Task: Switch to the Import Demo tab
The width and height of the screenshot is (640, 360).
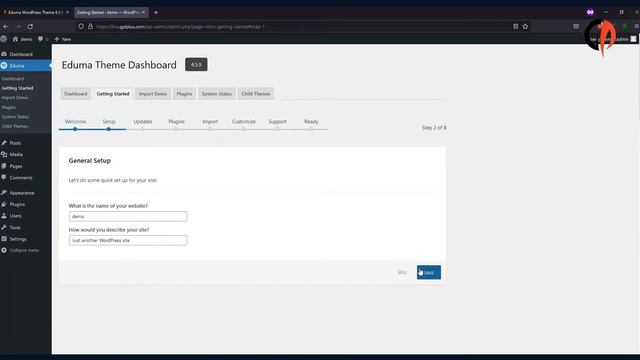Action: [x=153, y=94]
